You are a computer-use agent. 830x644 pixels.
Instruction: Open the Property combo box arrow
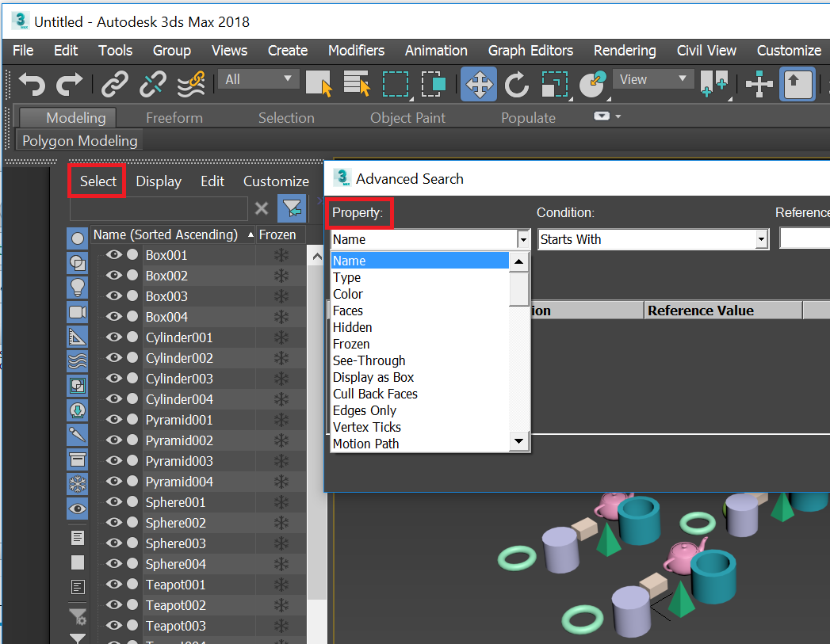click(x=523, y=239)
